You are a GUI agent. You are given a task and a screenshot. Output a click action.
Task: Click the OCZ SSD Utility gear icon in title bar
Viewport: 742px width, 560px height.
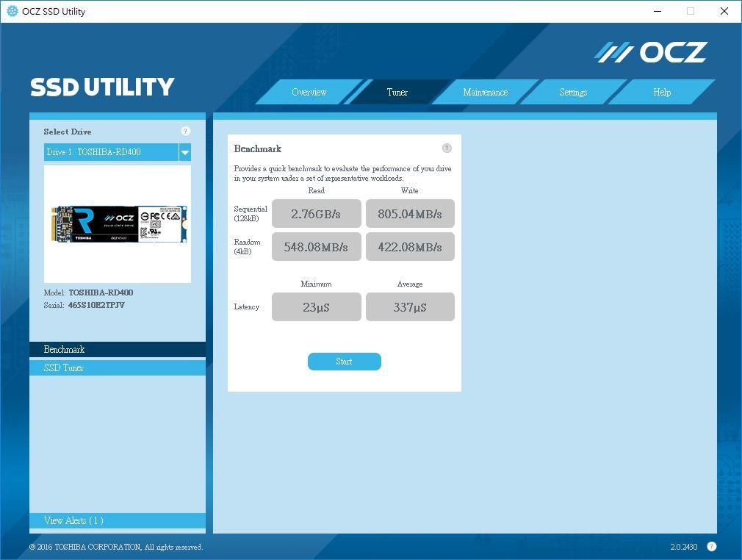pos(12,11)
